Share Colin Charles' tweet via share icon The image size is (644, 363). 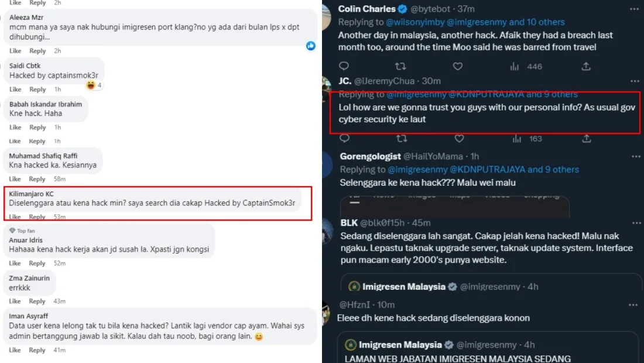(x=586, y=67)
